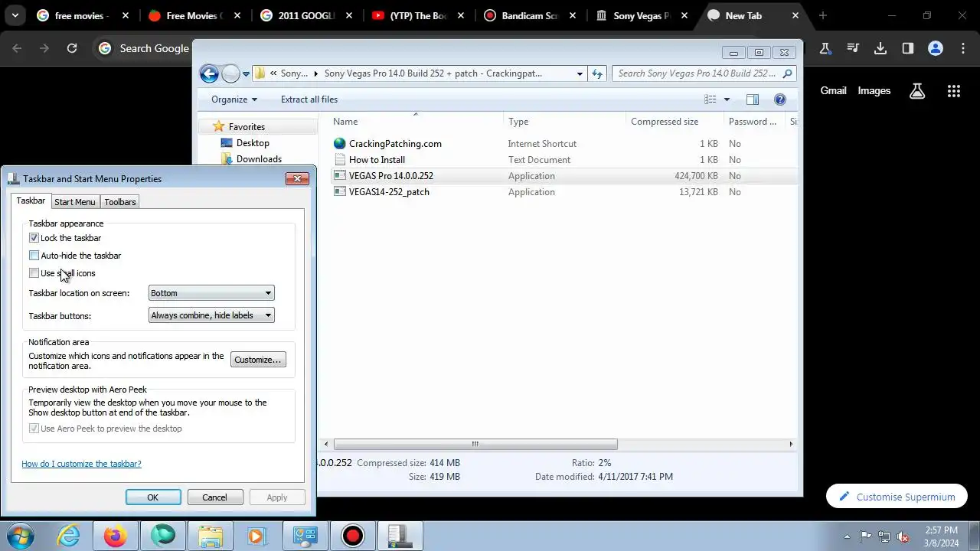Image resolution: width=980 pixels, height=551 pixels.
Task: Click the Images link
Action: (x=874, y=90)
